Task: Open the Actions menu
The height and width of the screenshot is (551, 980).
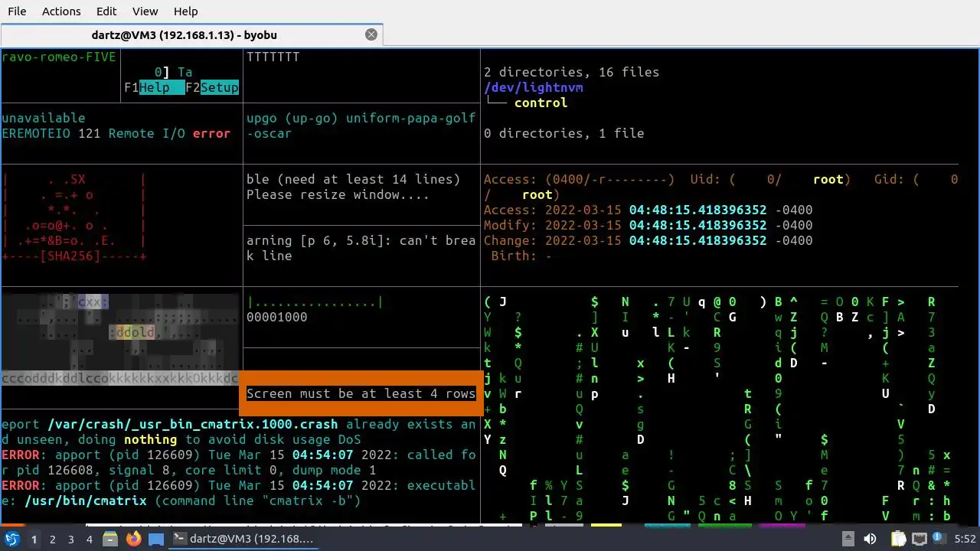Action: pos(61,11)
